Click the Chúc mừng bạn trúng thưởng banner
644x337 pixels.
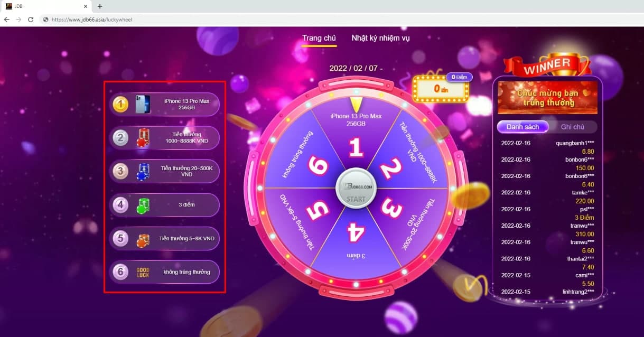547,98
